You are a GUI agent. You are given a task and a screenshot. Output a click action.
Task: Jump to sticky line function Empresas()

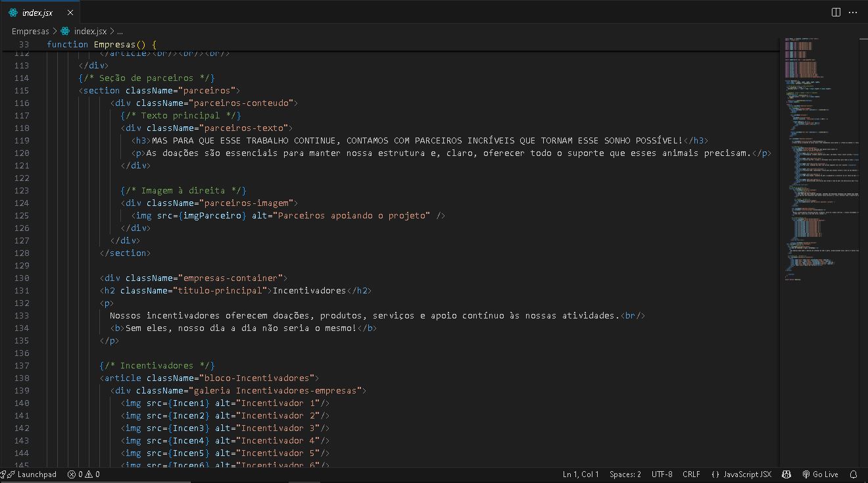click(102, 44)
